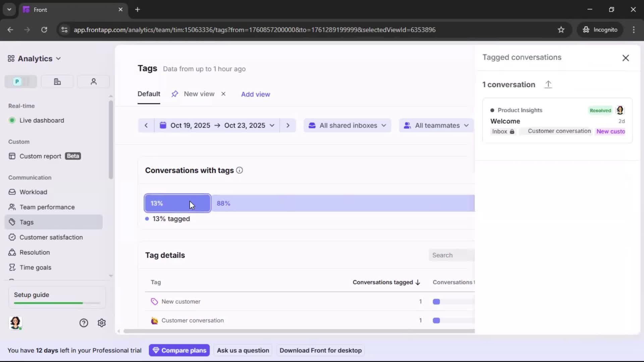Switch to the company analytics scope tab
This screenshot has width=644, height=362.
(57, 81)
